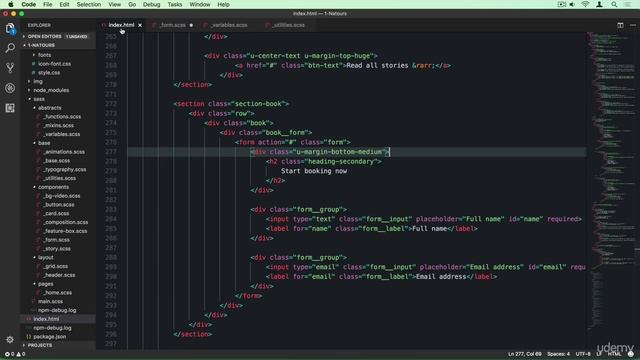Open the Debug view in activity bar

point(10,88)
